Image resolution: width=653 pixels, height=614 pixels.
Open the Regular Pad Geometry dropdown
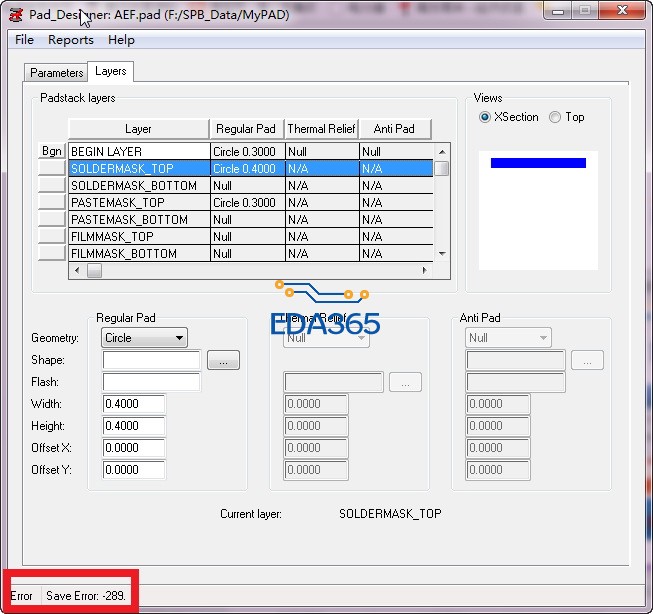(x=144, y=338)
